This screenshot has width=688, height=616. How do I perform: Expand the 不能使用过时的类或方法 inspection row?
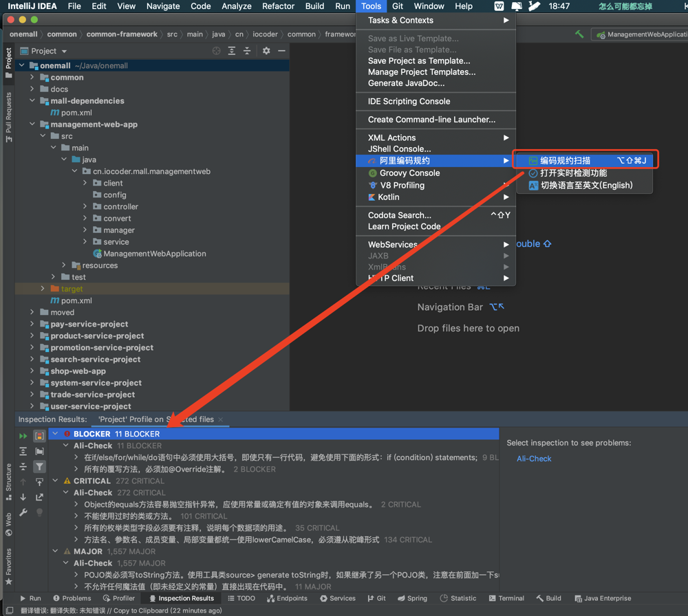(76, 516)
